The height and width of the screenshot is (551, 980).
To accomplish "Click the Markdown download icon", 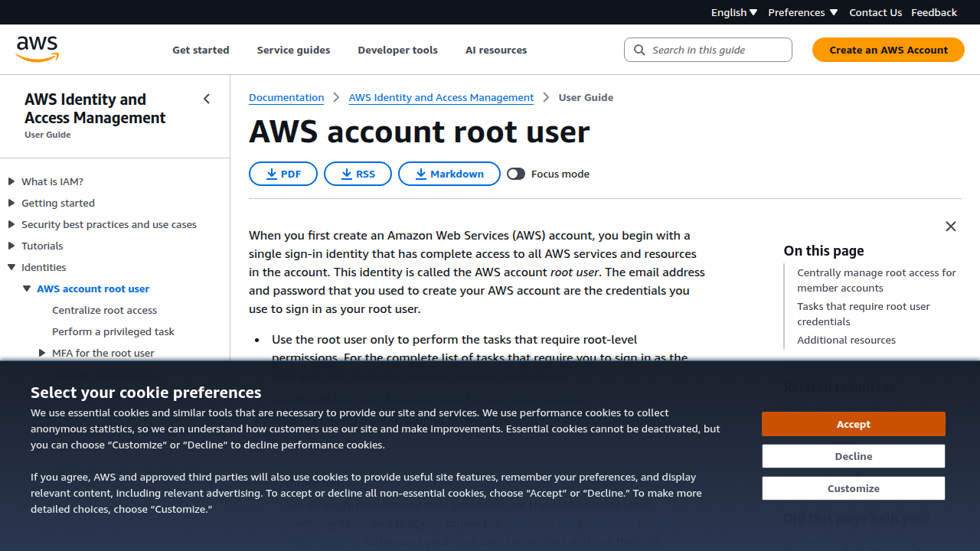I will 420,174.
